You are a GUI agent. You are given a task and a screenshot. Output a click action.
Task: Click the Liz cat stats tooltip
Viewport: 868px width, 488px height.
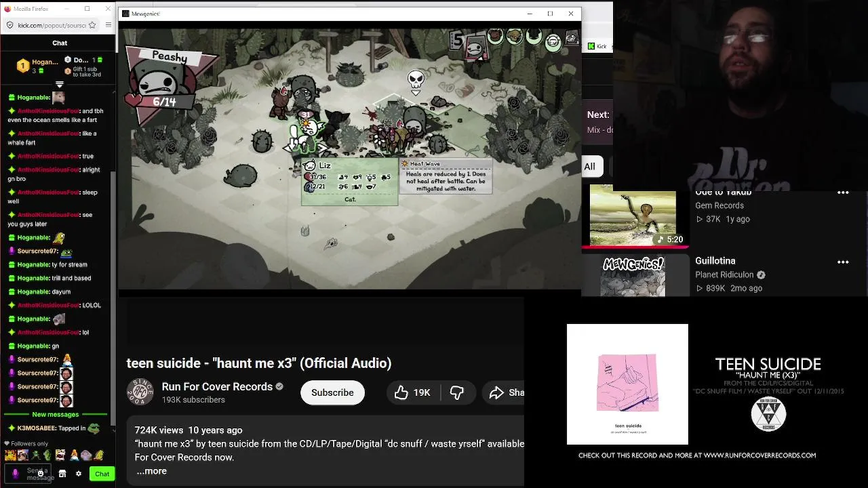pyautogui.click(x=350, y=182)
